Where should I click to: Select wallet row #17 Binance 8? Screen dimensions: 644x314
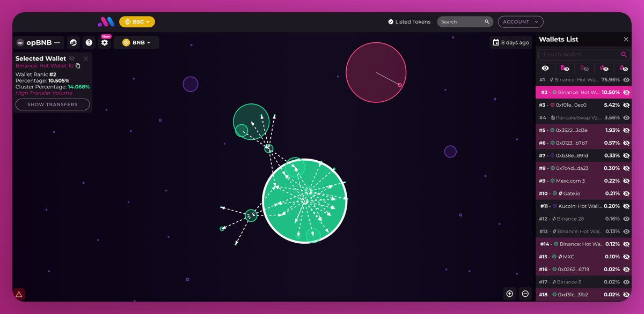(x=584, y=282)
